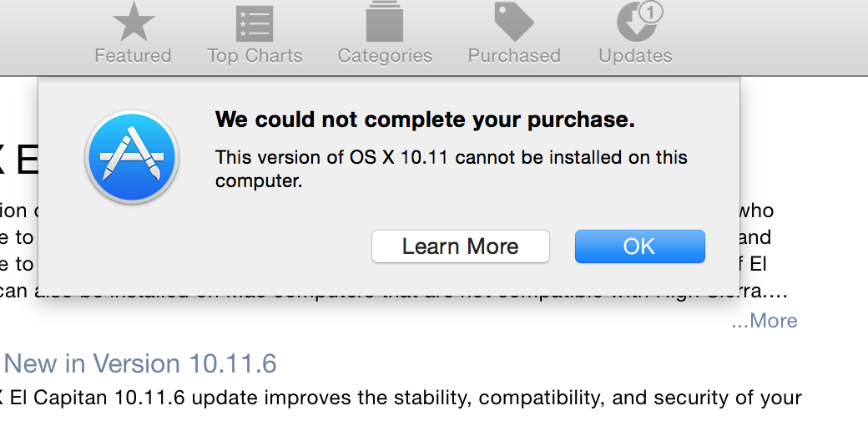Dismiss the dialog with OK
This screenshot has height=421, width=868.
pos(639,246)
